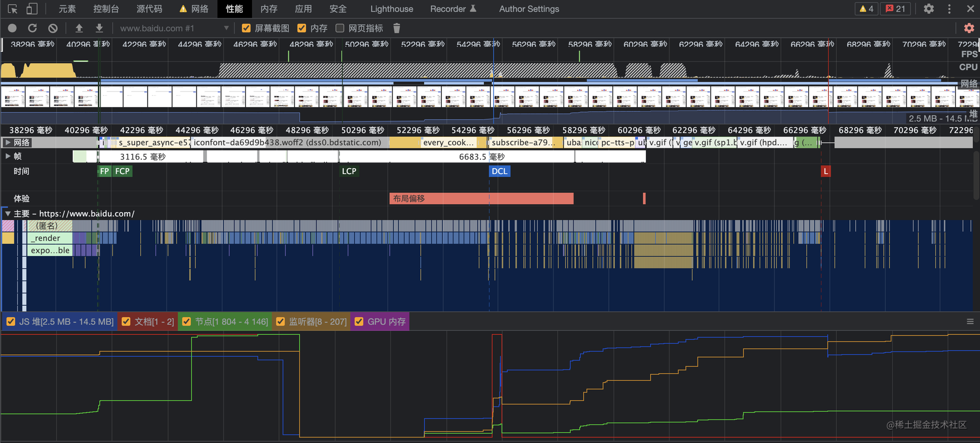980x443 pixels.
Task: Open the DevTools three-dot menu
Action: tap(949, 9)
